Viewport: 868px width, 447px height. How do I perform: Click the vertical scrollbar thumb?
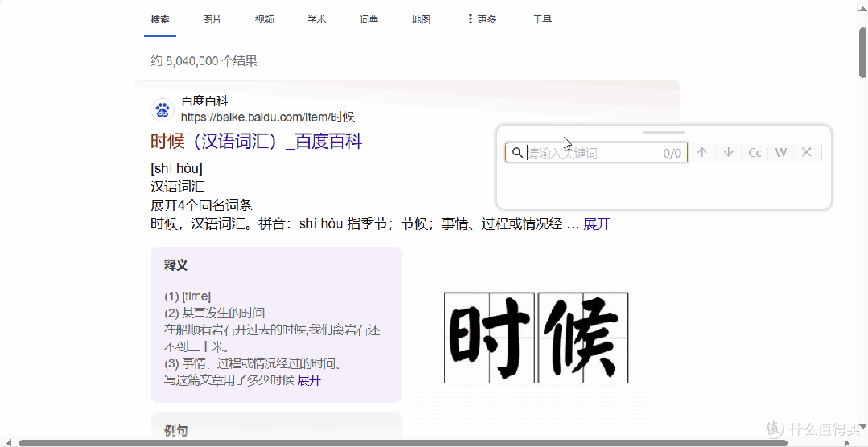click(x=862, y=51)
